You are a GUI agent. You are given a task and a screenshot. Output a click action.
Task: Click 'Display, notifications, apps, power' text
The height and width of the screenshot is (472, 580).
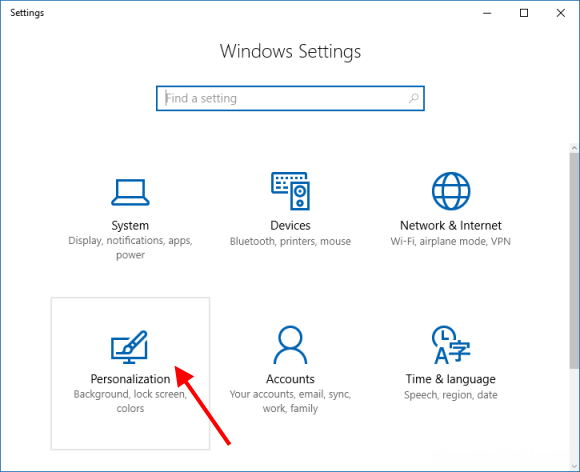pos(130,247)
